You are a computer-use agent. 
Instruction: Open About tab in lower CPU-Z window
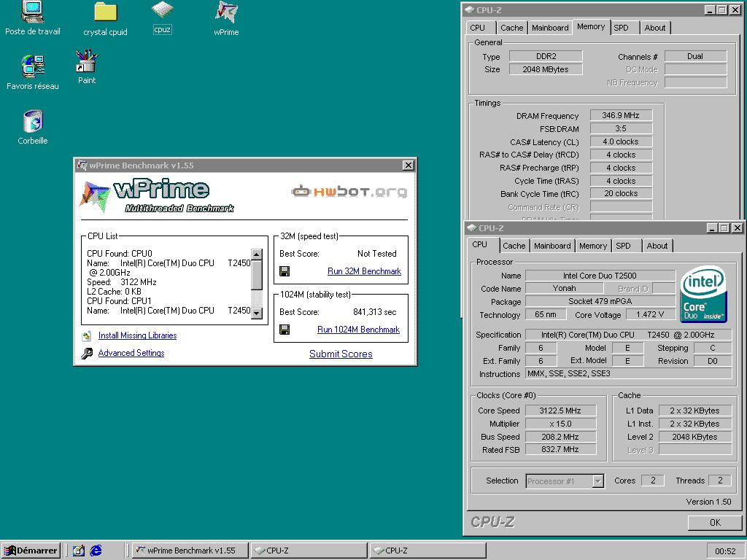tap(657, 246)
